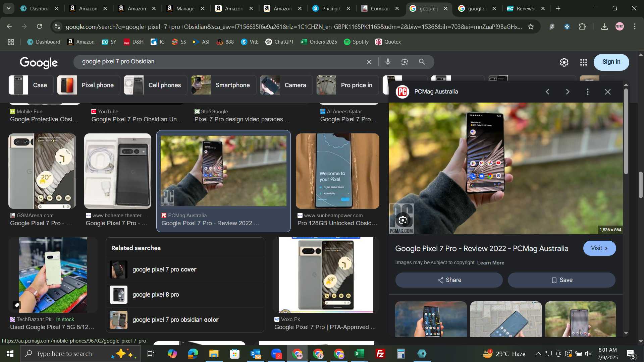Go to previous image in preview panel
The width and height of the screenshot is (644, 362).
pyautogui.click(x=547, y=92)
